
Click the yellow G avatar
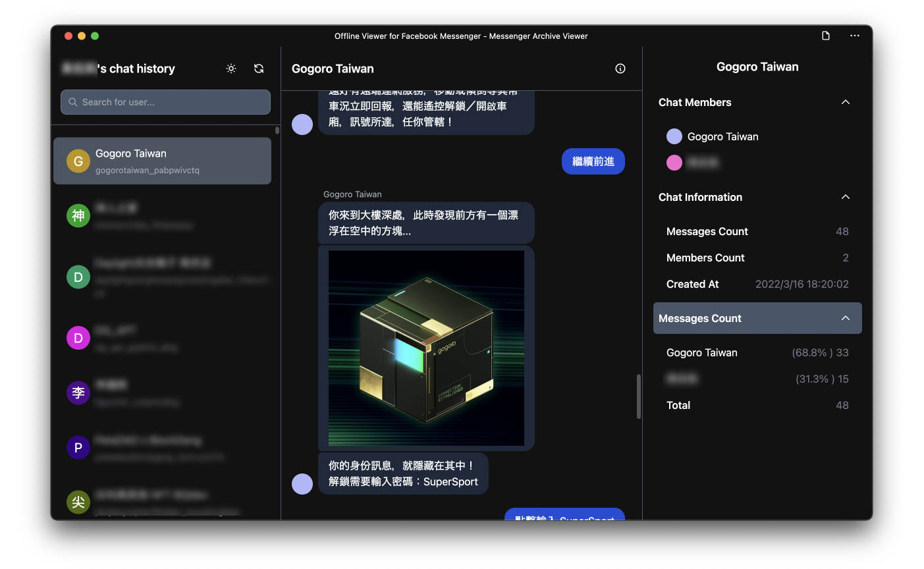[78, 161]
